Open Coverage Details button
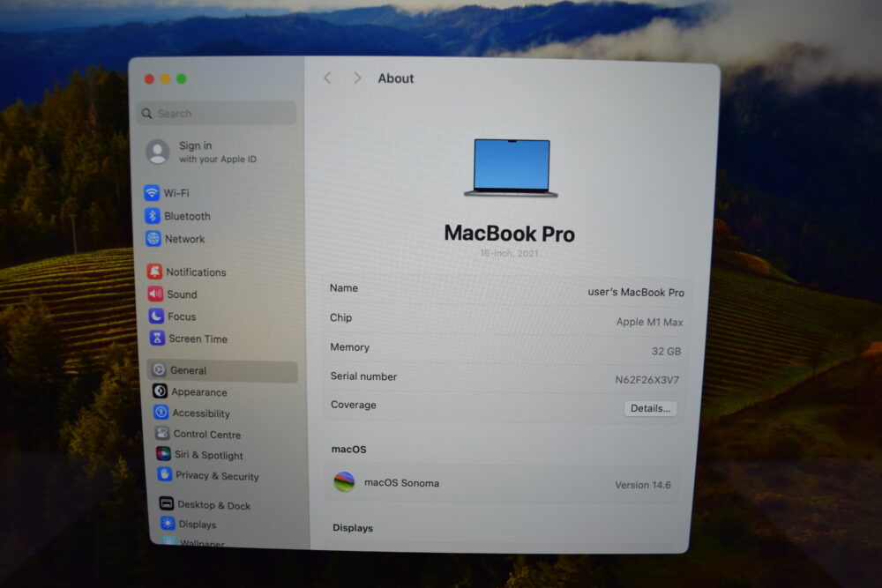 pos(650,408)
